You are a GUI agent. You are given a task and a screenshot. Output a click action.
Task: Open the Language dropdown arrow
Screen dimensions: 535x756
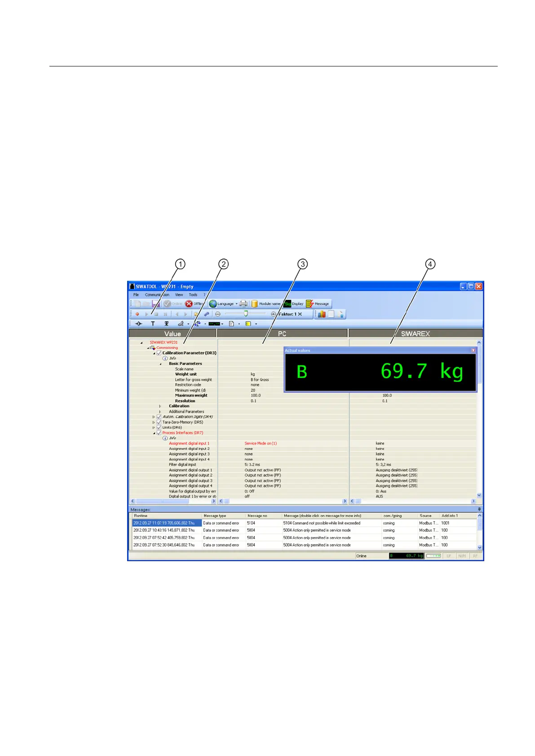pyautogui.click(x=237, y=304)
